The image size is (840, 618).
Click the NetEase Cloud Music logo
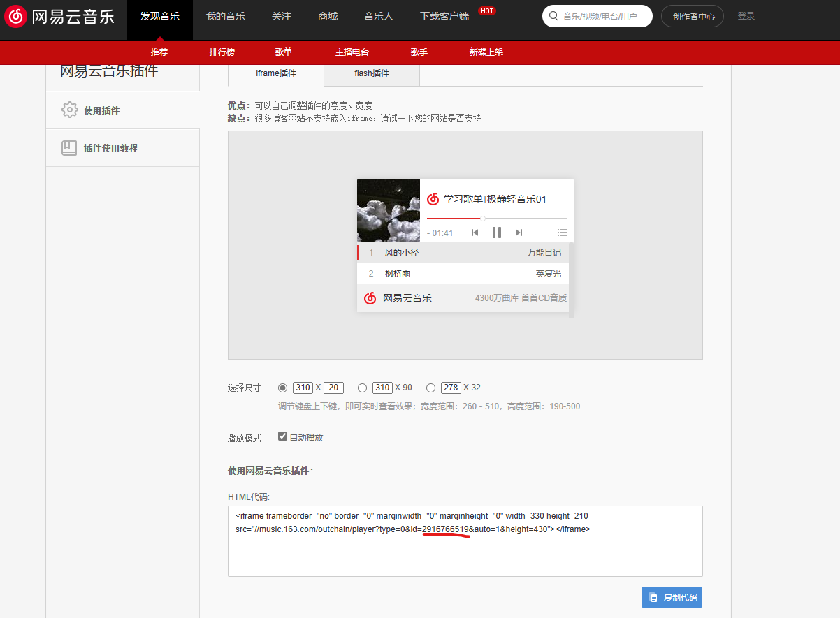[59, 16]
